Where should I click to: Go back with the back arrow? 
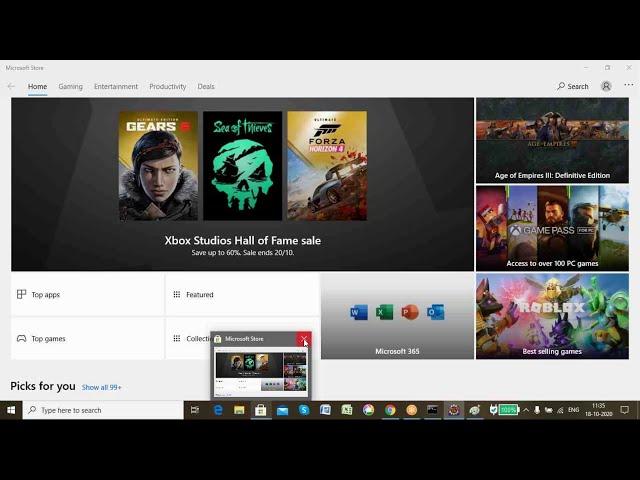[11, 87]
